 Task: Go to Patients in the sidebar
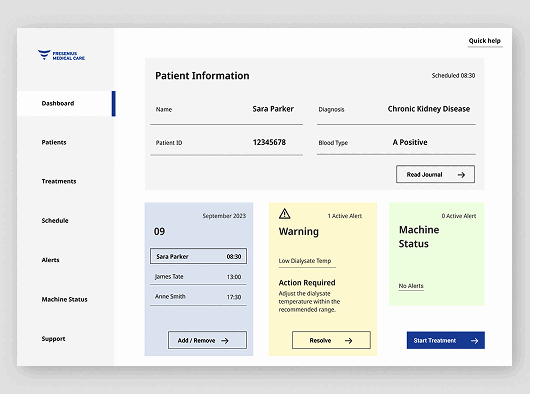(x=54, y=142)
